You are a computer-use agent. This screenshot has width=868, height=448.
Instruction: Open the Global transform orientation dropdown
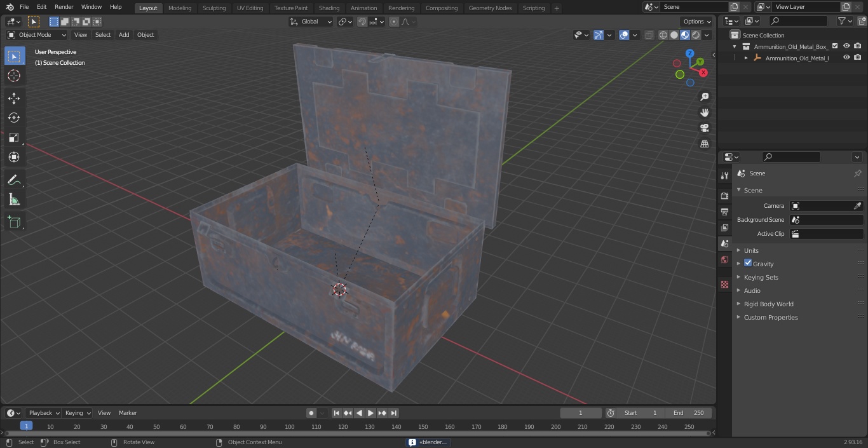pos(311,22)
